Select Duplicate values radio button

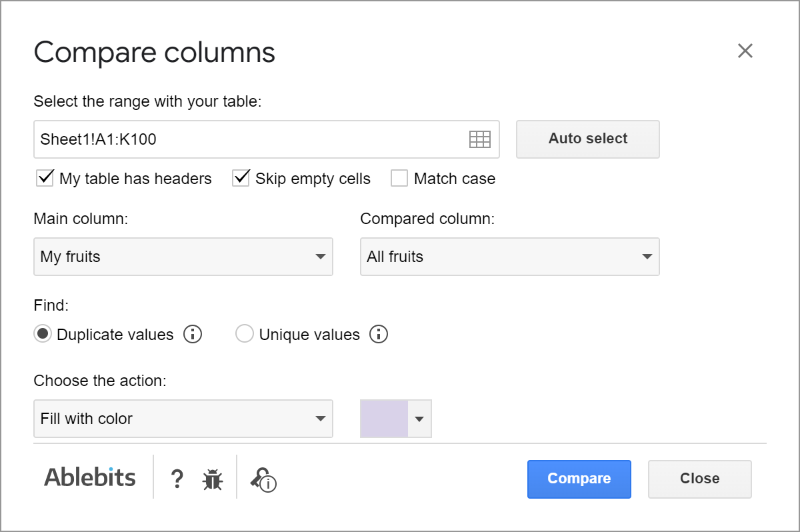pos(43,334)
